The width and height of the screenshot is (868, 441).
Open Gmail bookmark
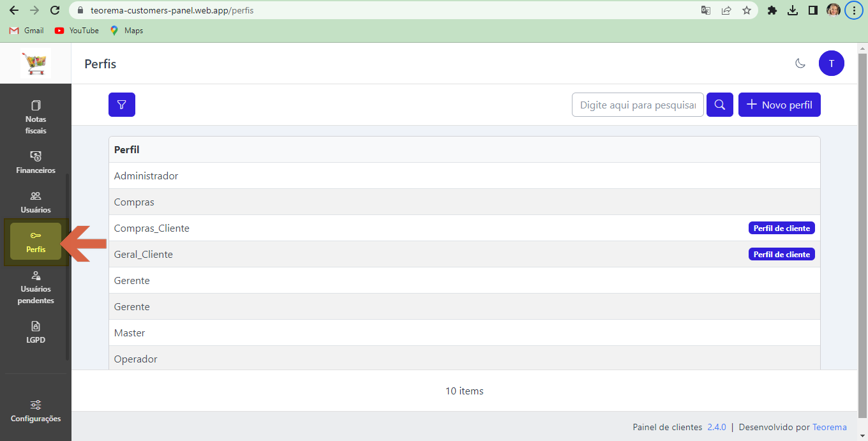(27, 31)
